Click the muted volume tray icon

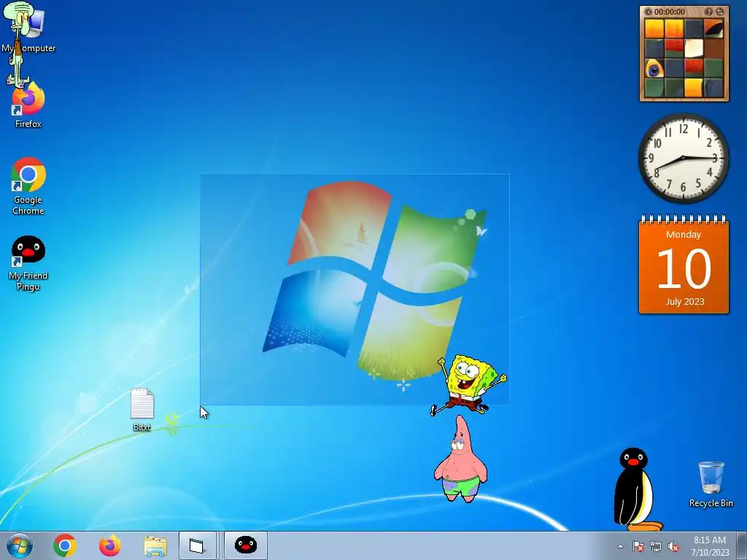(x=673, y=547)
